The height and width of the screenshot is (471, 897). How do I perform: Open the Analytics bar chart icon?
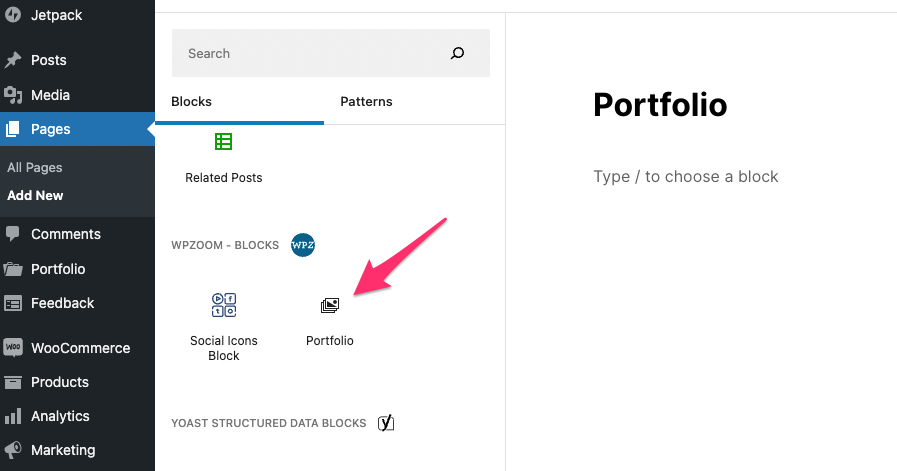pyautogui.click(x=13, y=416)
